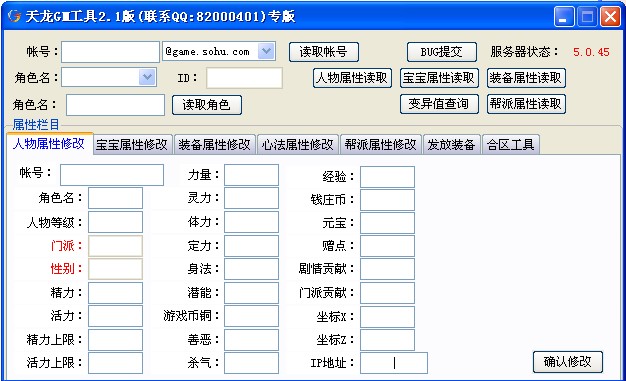Click the 读取帐号 button
This screenshot has width=626, height=381.
coord(324,52)
